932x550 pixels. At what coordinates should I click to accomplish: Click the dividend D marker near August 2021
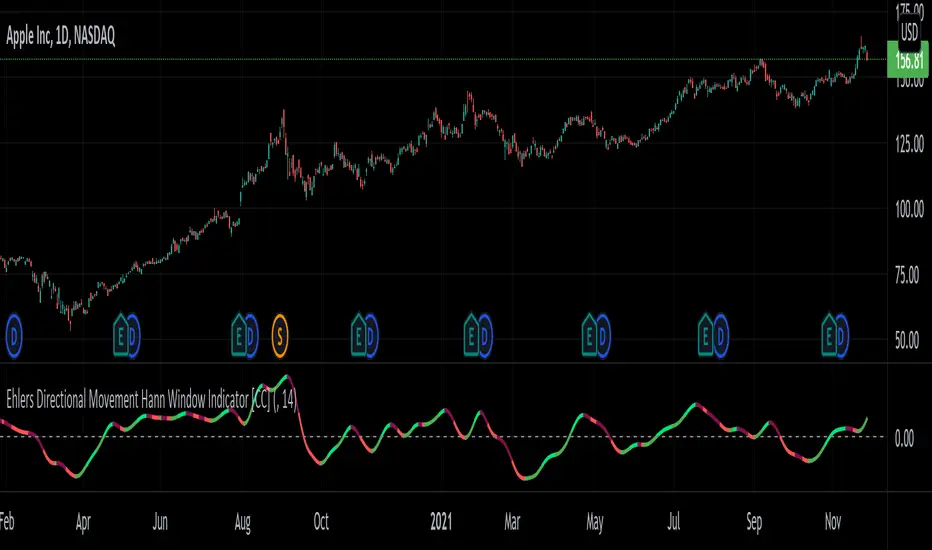coord(720,337)
